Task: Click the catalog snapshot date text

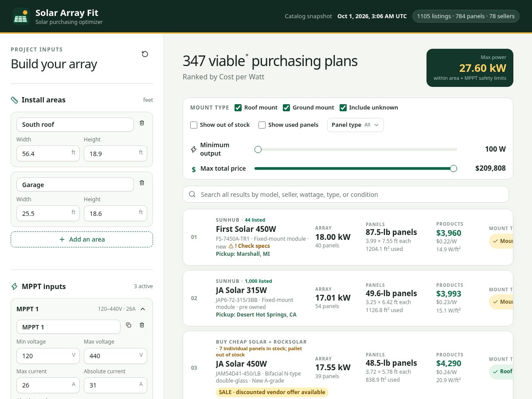Action: tap(372, 16)
